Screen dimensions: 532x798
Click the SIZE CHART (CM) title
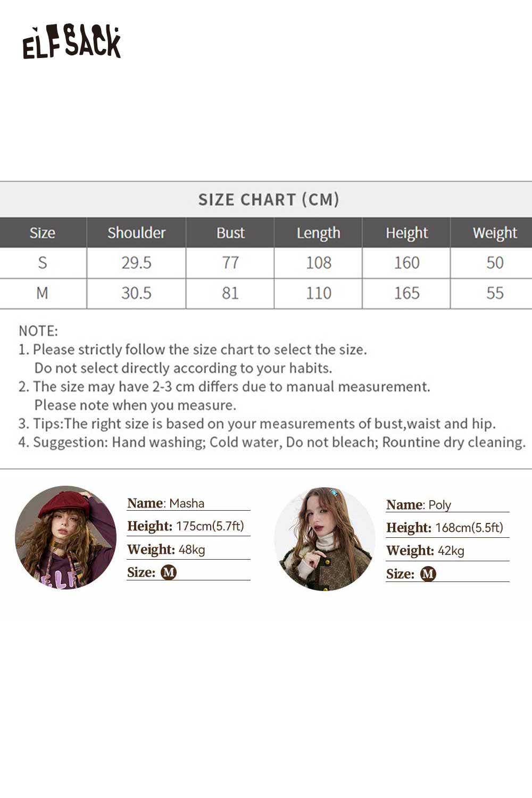(x=269, y=199)
